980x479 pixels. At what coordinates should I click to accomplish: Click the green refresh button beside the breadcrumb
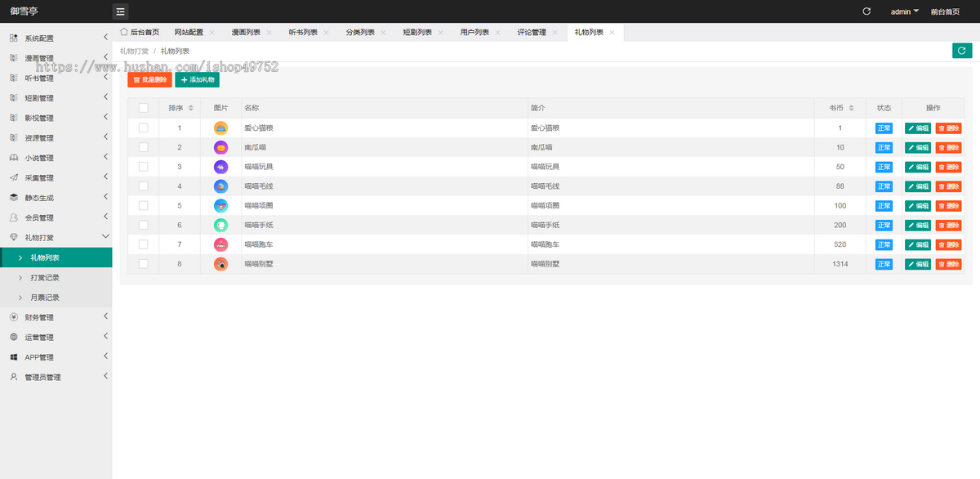(962, 51)
